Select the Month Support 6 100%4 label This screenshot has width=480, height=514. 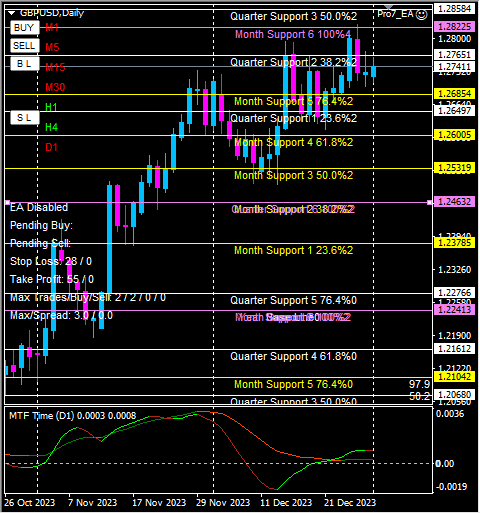tap(293, 34)
